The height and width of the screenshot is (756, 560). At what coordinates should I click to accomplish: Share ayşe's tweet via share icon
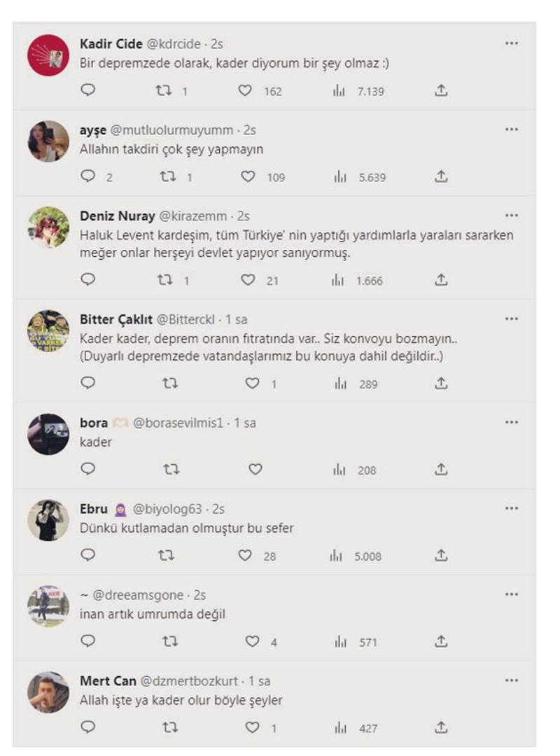441,177
